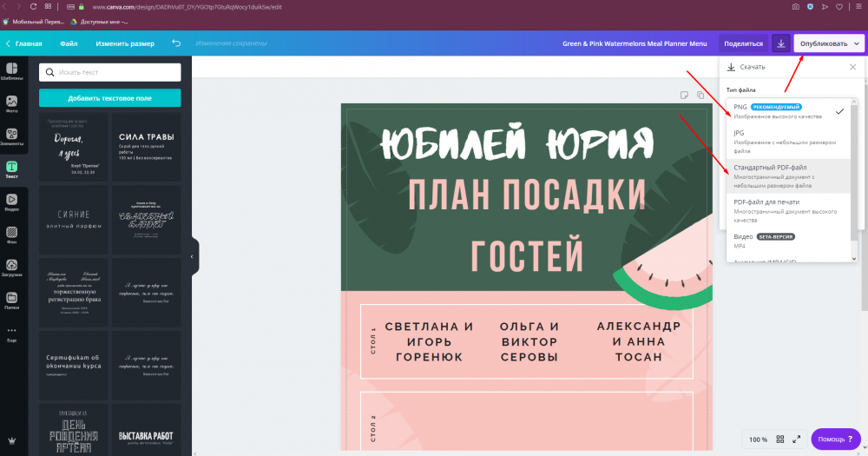Duplicate the page with the copy icon
Screen dimensions: 868x456
coord(700,96)
